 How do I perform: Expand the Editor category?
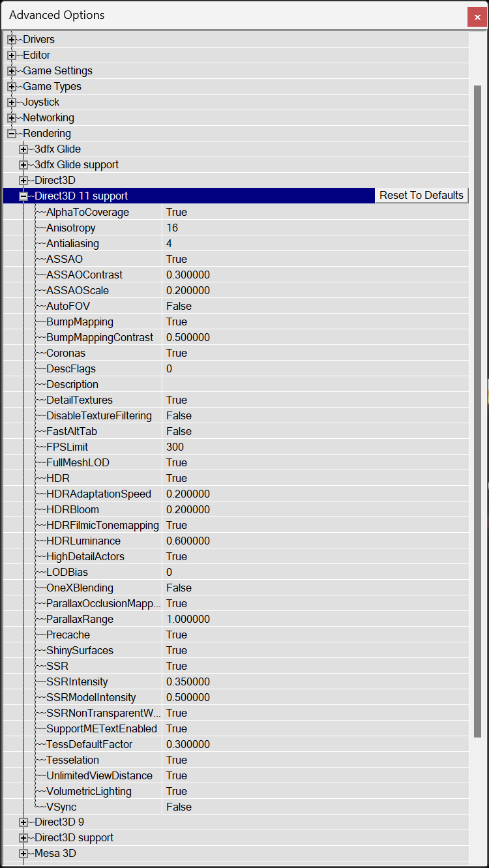(12, 55)
